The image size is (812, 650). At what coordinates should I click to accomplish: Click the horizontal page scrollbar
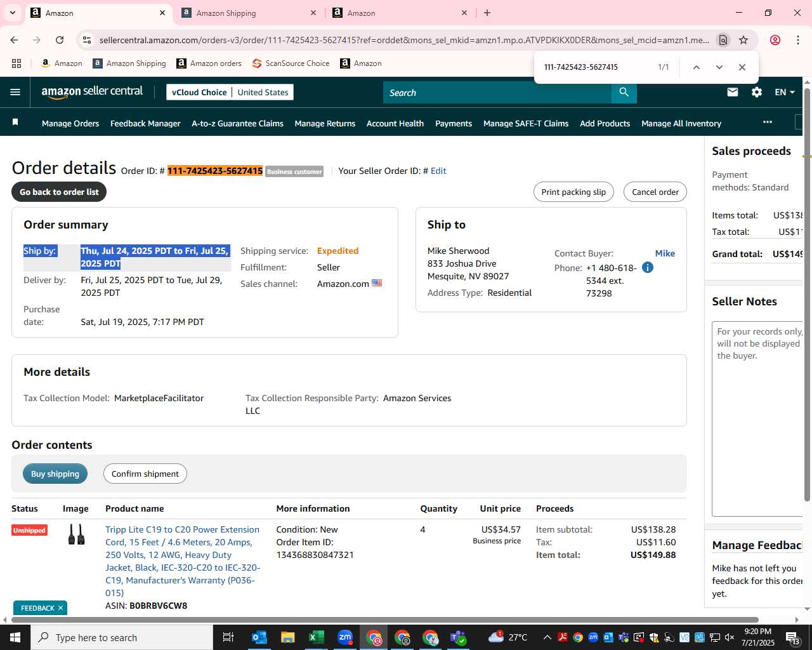(x=385, y=620)
